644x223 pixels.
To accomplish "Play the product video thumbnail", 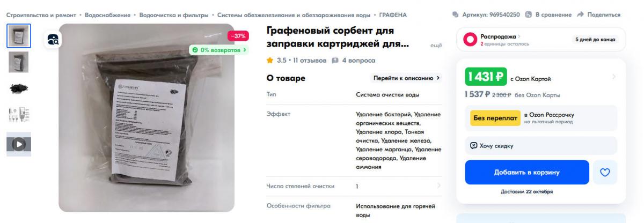I will (19, 144).
